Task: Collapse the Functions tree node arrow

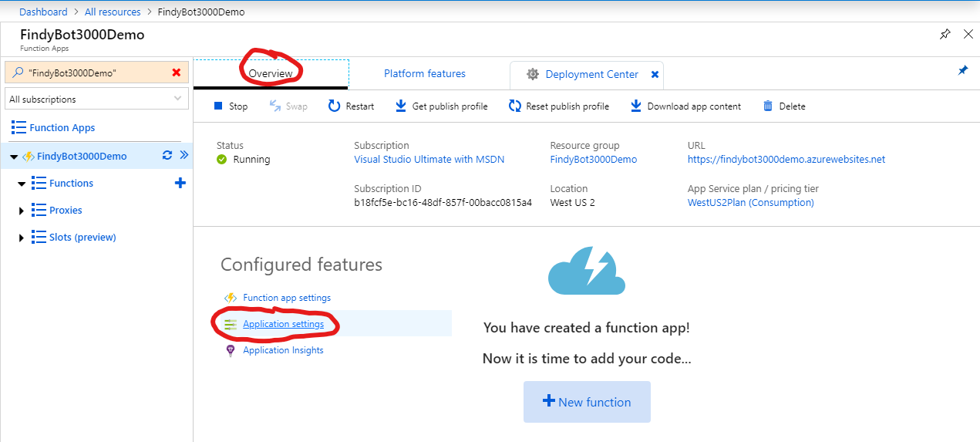Action: [22, 184]
